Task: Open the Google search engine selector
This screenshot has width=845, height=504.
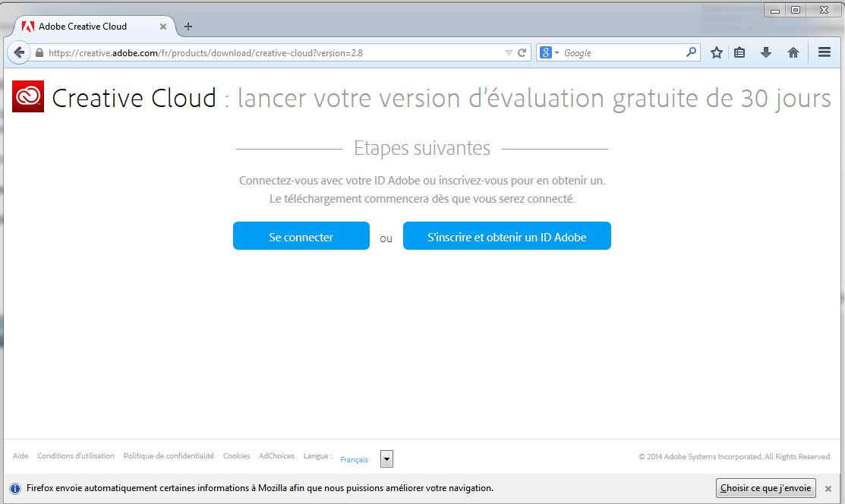Action: click(x=549, y=53)
